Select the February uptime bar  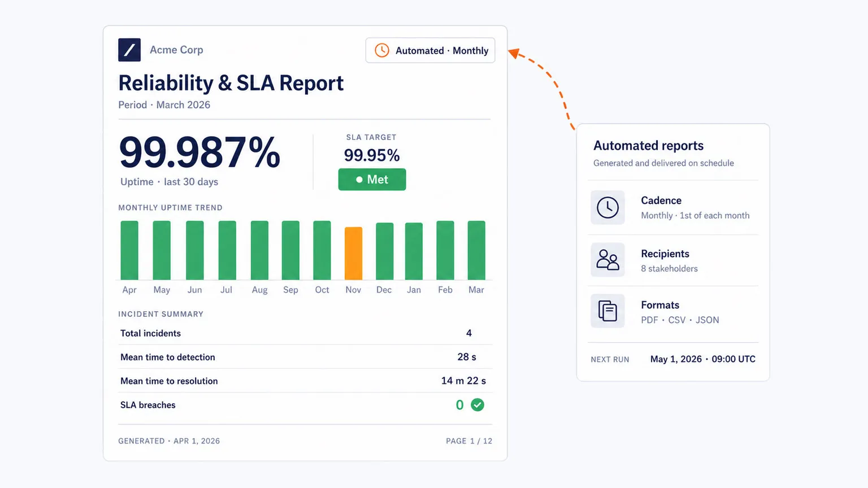point(445,250)
